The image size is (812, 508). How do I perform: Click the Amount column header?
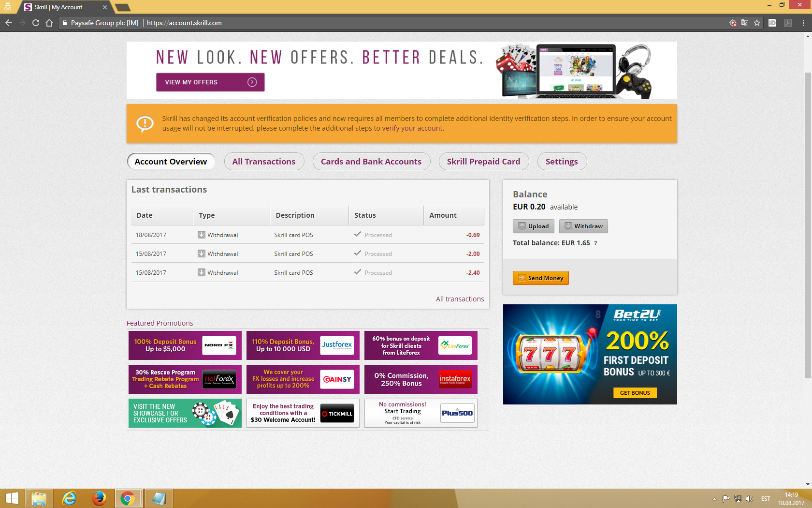[x=454, y=215]
